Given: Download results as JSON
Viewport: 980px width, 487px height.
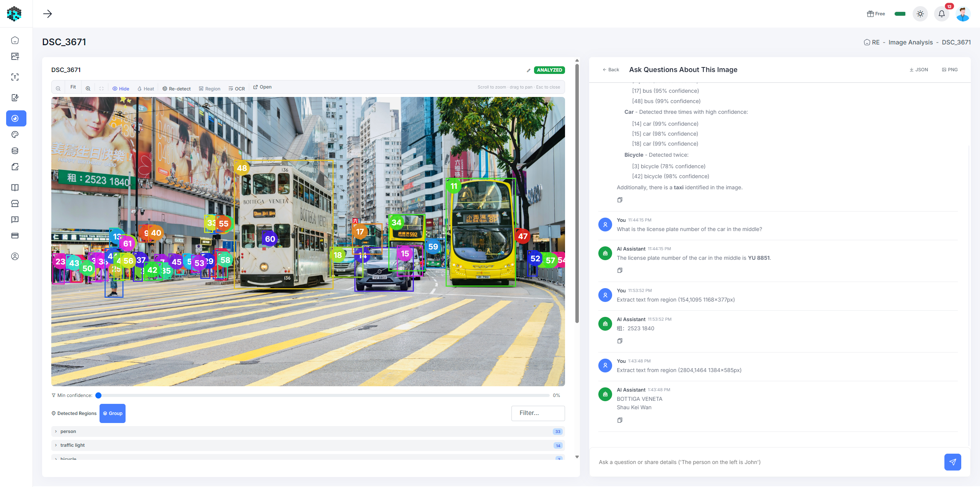Looking at the screenshot, I should click(x=919, y=70).
